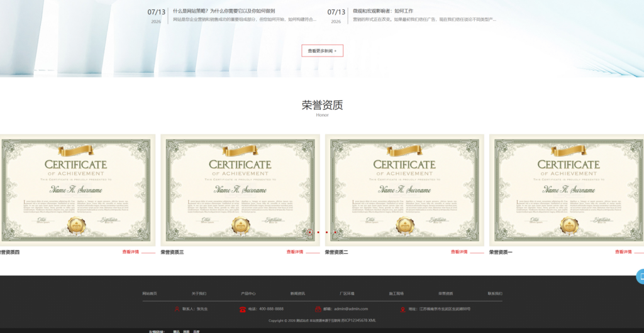Click the contact person icon in footer
The width and height of the screenshot is (644, 333).
click(x=177, y=309)
